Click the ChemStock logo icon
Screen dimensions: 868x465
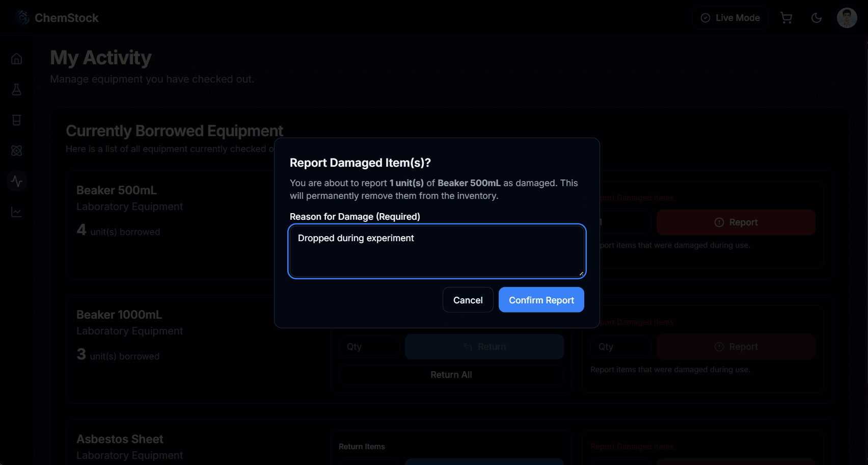coord(22,18)
